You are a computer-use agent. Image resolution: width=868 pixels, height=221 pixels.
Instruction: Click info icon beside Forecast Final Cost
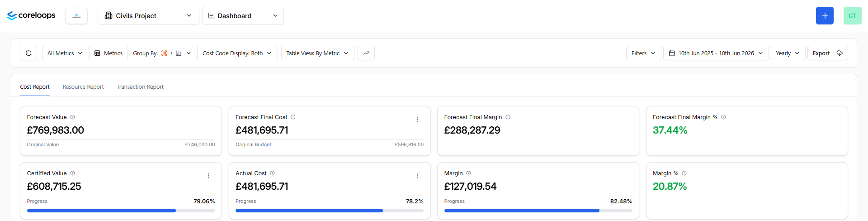click(293, 117)
